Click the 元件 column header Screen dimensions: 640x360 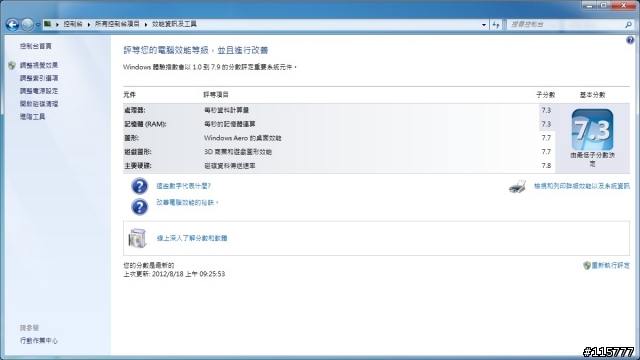(x=129, y=95)
